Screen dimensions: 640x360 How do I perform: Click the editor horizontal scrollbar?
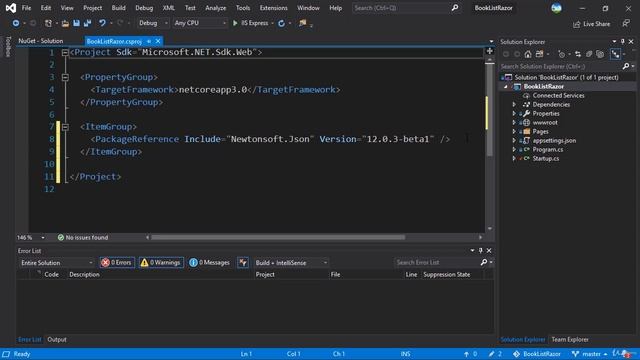[x=278, y=238]
